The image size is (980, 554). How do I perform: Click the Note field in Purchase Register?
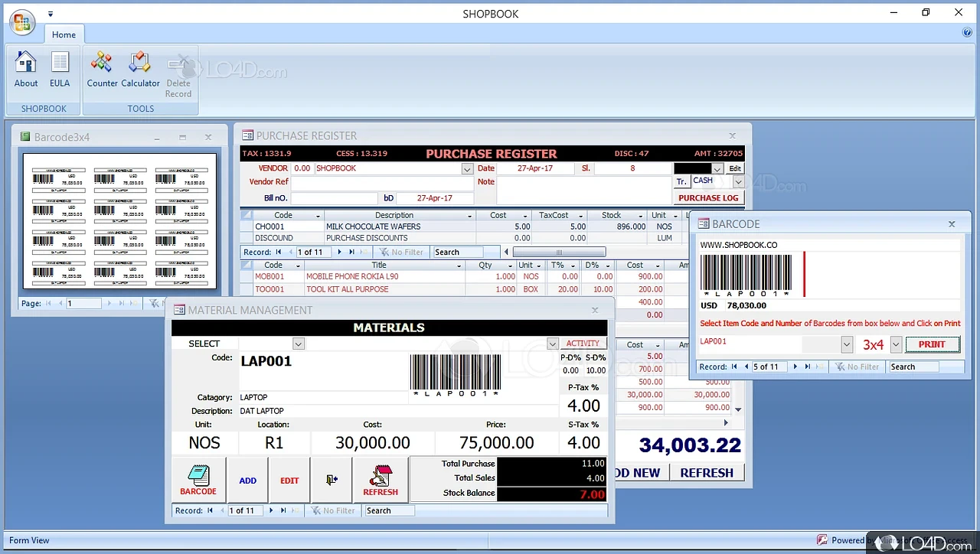(583, 190)
